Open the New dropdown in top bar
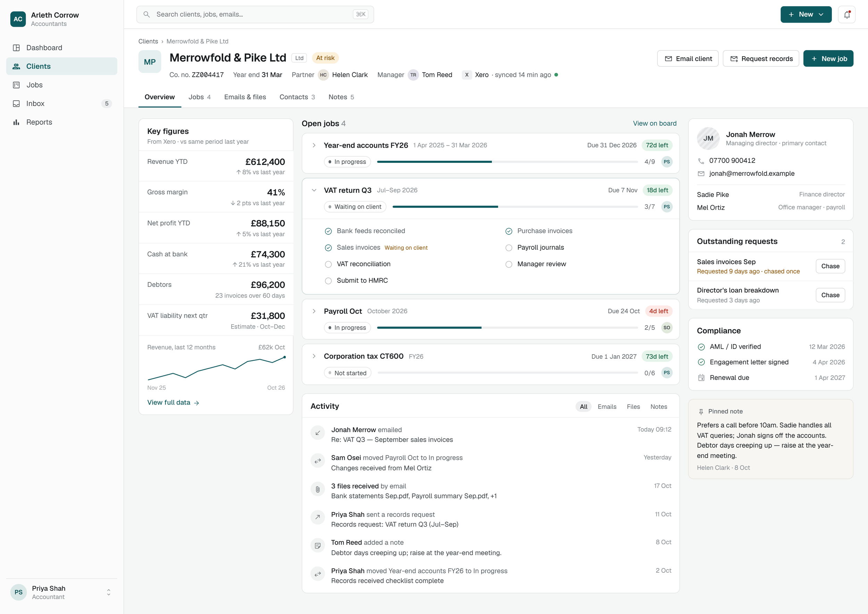The width and height of the screenshot is (868, 614). 806,14
